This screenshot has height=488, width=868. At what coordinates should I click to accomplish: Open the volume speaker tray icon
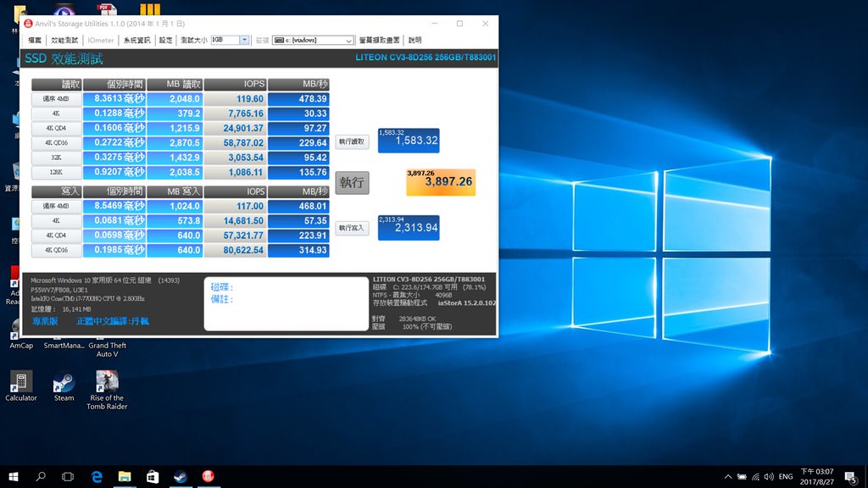[x=769, y=476]
